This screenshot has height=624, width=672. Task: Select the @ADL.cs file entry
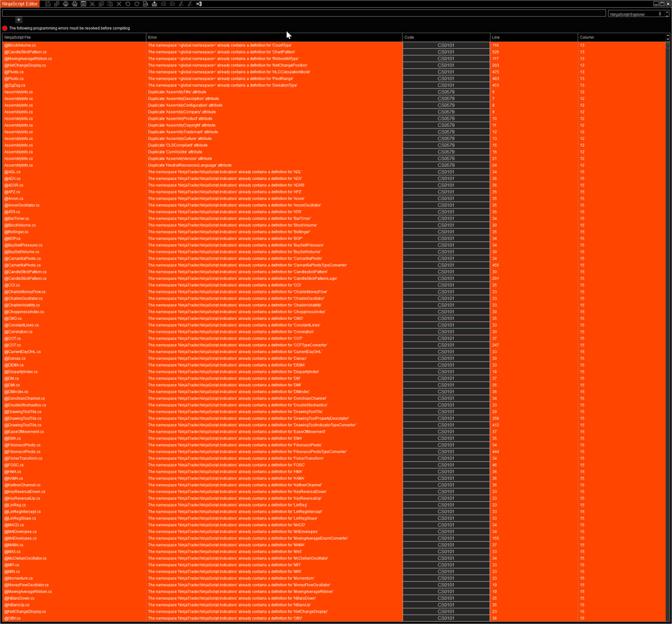click(x=12, y=172)
